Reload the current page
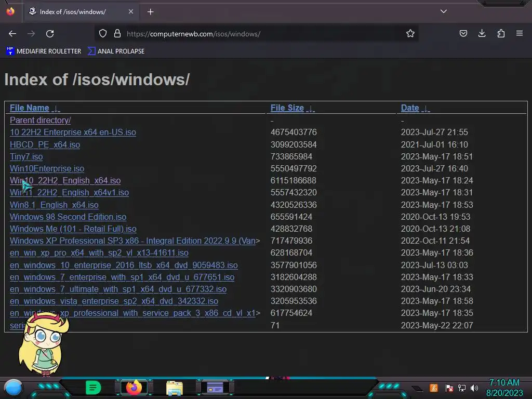Viewport: 532px width, 399px height. tap(50, 34)
